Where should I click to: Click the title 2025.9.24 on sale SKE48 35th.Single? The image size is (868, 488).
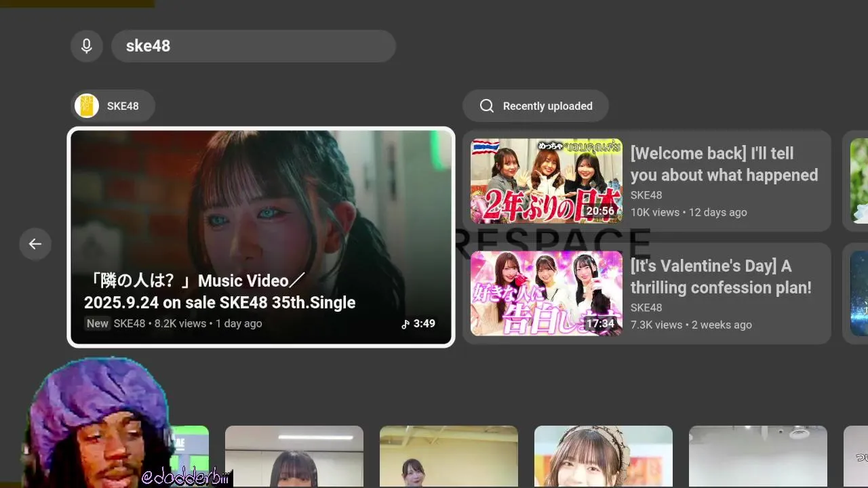click(x=220, y=302)
